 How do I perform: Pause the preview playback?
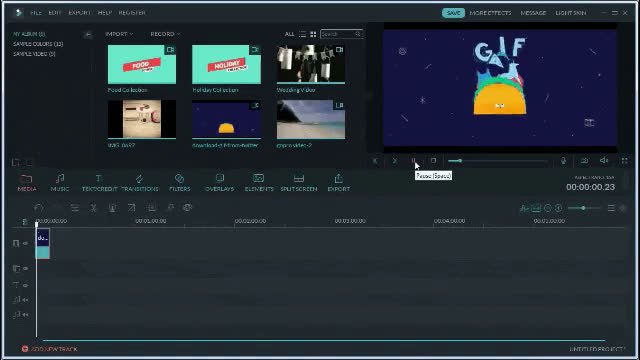tap(413, 161)
